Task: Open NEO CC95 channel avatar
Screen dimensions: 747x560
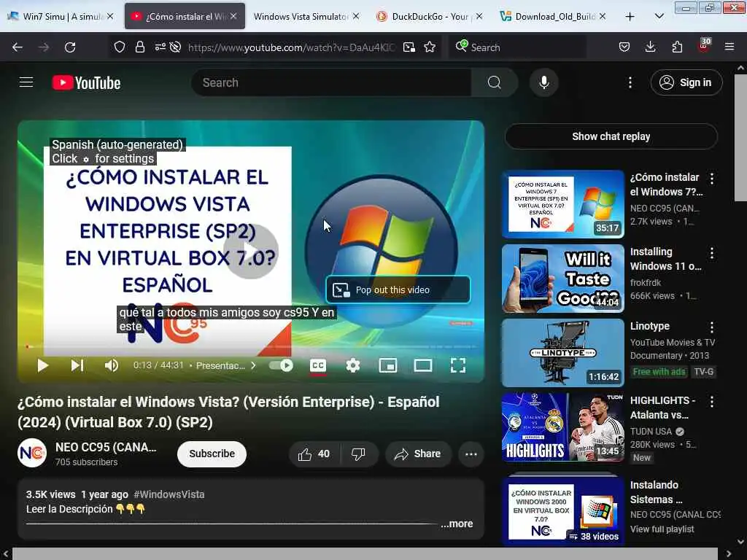Action: [x=32, y=453]
